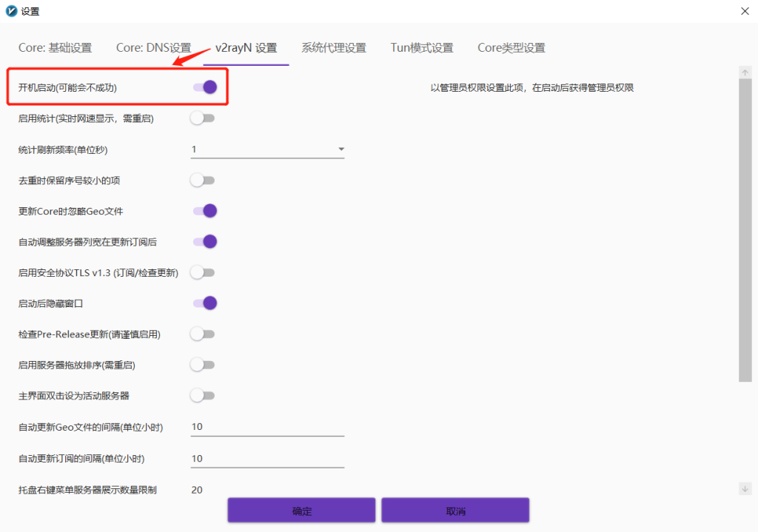
Task: Click the scrollbar up arrow
Action: 745,73
